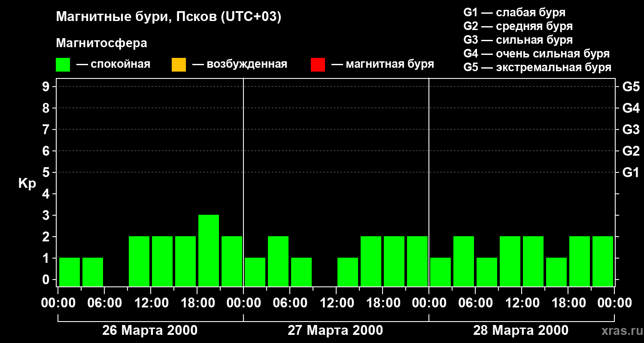The height and width of the screenshot is (343, 644).
Task: Click the '— возбужденная' legend label
Action: (x=240, y=64)
